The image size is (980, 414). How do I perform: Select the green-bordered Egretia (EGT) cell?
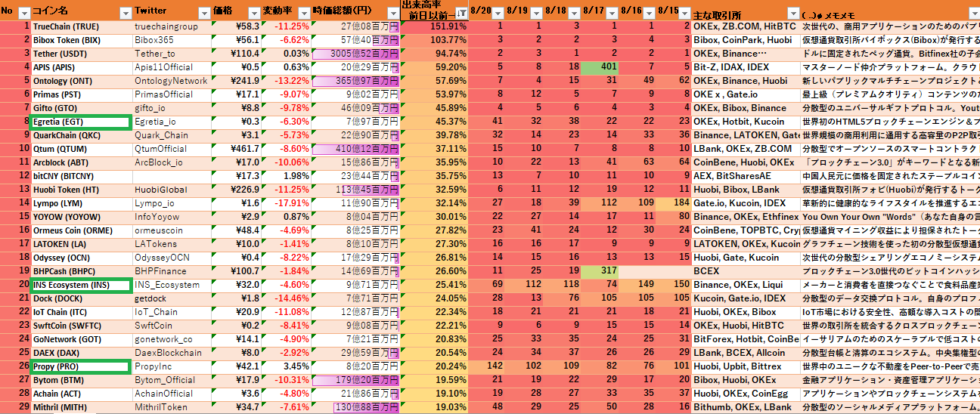(80, 122)
